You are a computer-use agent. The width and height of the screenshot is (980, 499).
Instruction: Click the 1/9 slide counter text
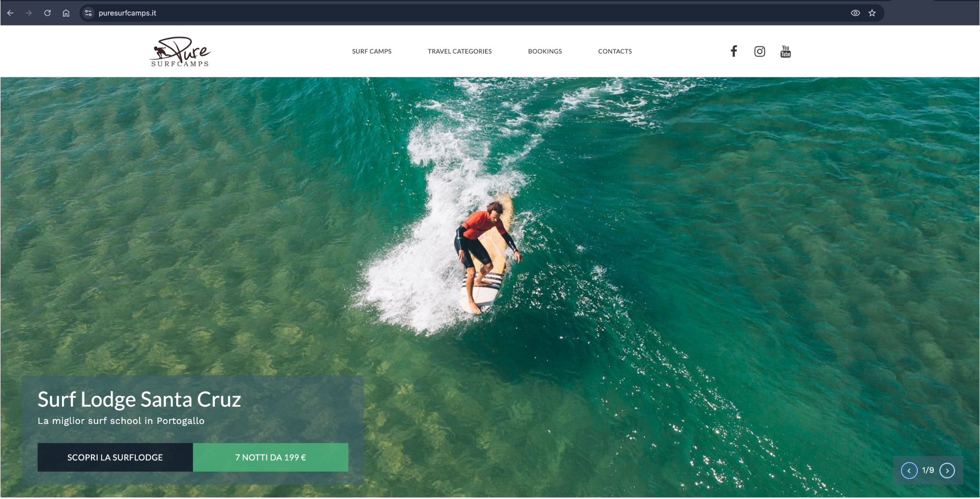tap(928, 470)
